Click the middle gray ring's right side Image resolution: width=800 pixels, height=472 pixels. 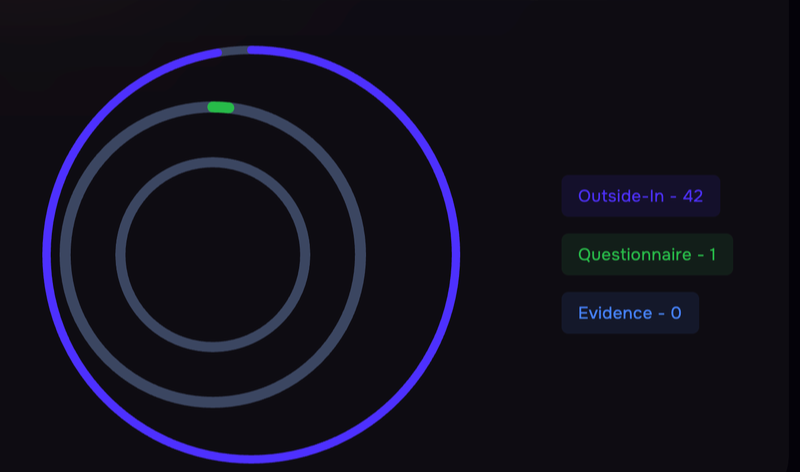click(x=361, y=254)
